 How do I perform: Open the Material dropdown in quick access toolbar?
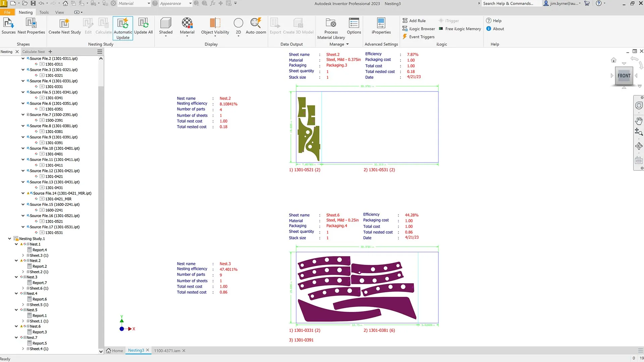click(x=149, y=3)
